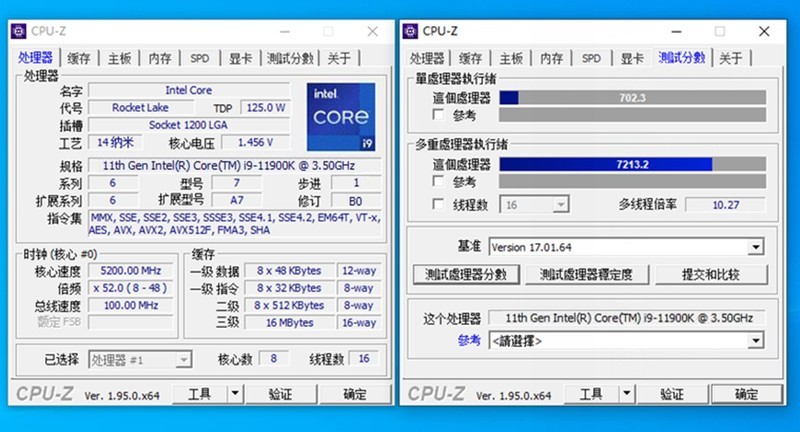
Task: Click the single-thread 參考 reference bar
Action: [x=633, y=114]
